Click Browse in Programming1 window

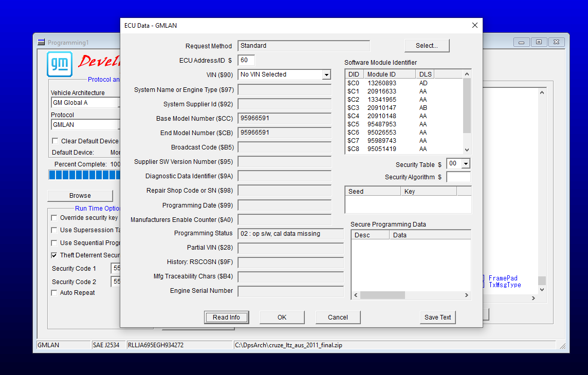point(80,196)
